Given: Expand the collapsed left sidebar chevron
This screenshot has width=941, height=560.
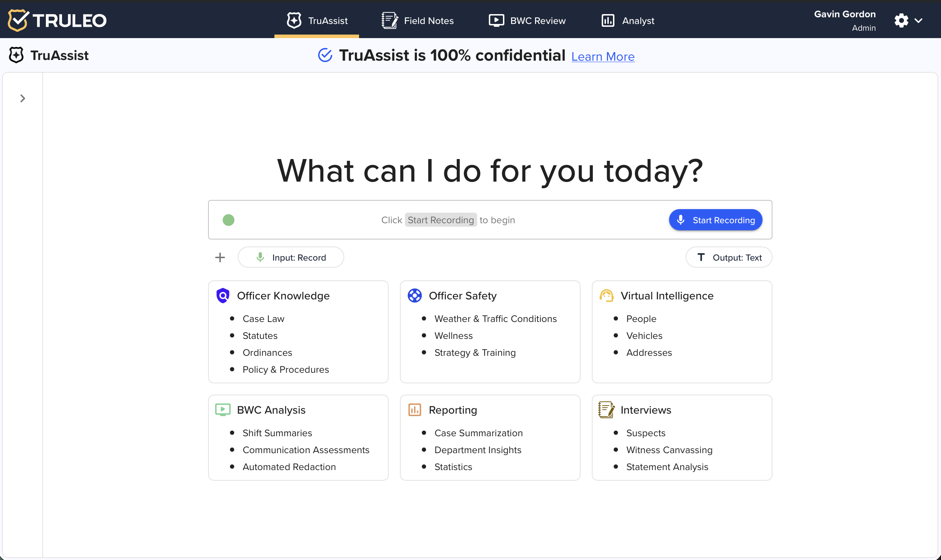Looking at the screenshot, I should point(23,98).
